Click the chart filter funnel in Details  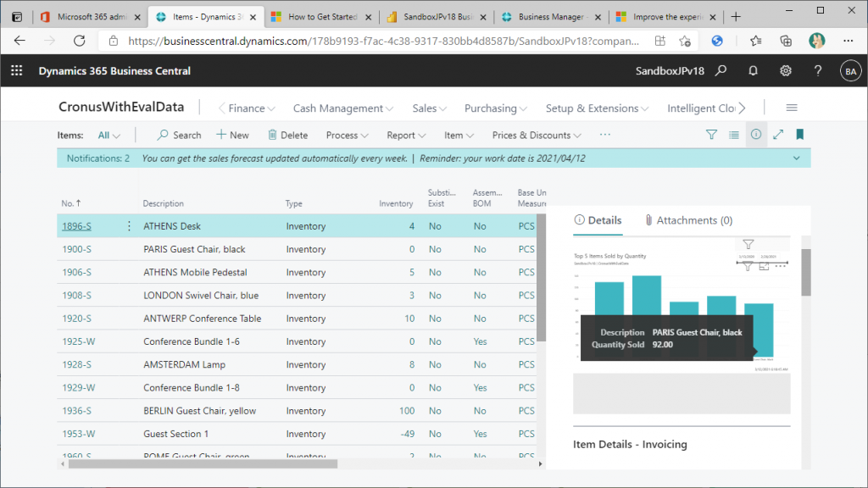coord(748,244)
